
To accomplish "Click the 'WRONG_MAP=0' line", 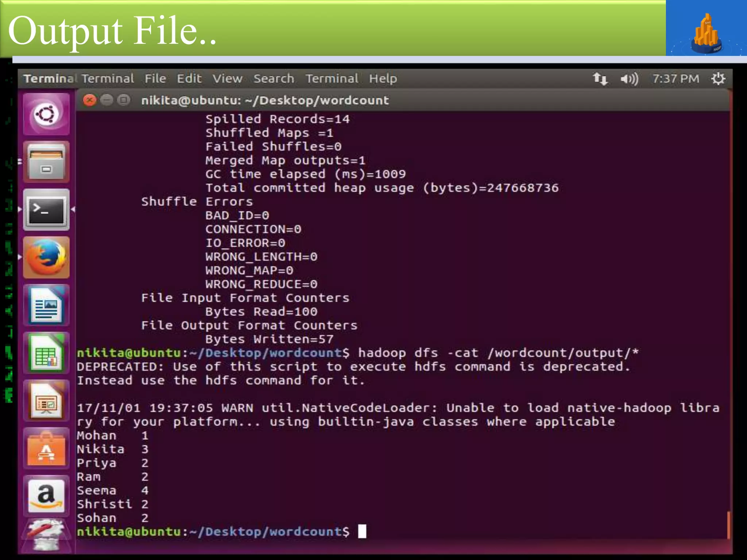I will pyautogui.click(x=249, y=271).
